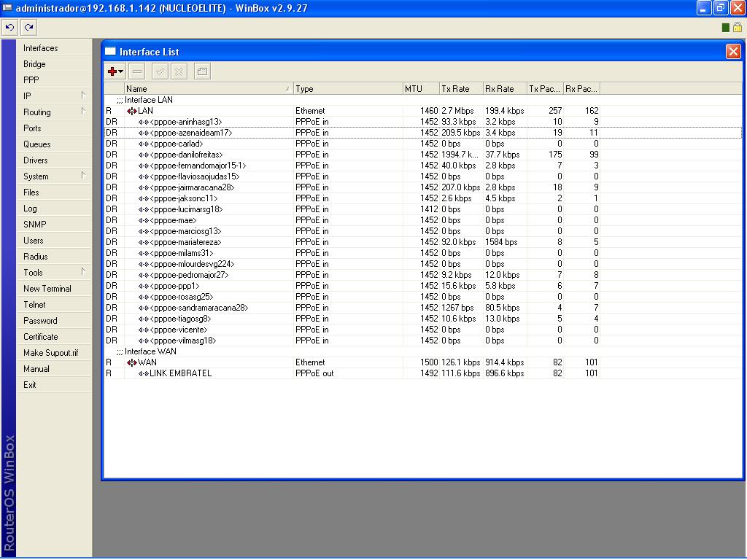Click the LINK EMBRATEL PPPoE icon
Image resolution: width=747 pixels, height=560 pixels.
pos(144,373)
